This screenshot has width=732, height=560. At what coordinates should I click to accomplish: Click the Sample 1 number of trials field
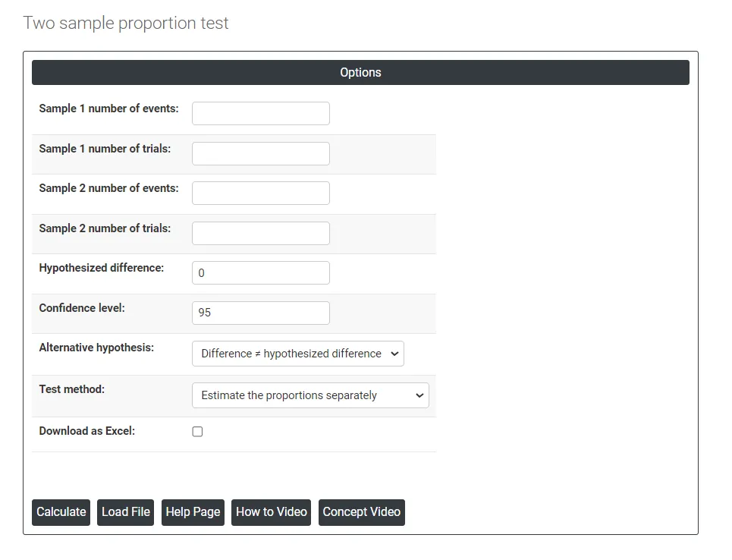260,154
